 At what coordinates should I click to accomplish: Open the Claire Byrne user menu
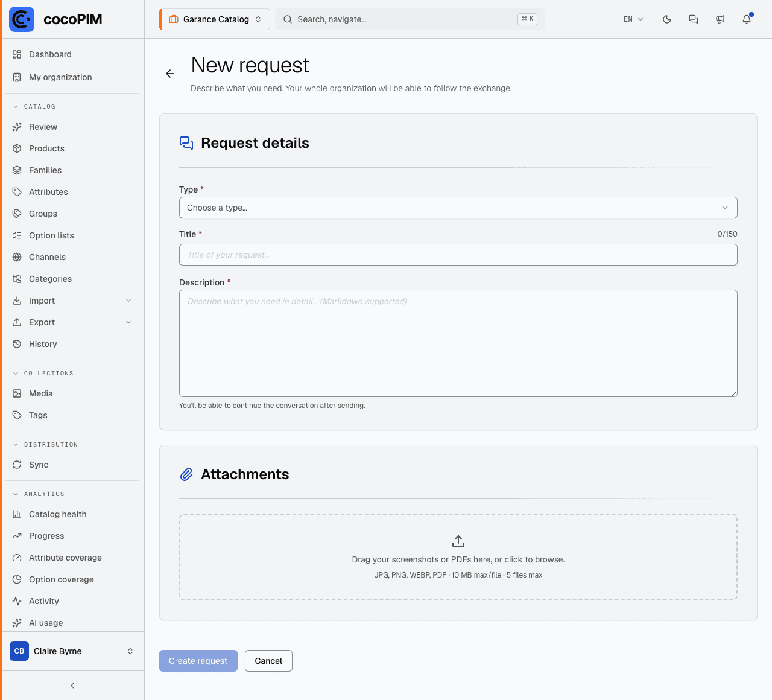tap(72, 651)
